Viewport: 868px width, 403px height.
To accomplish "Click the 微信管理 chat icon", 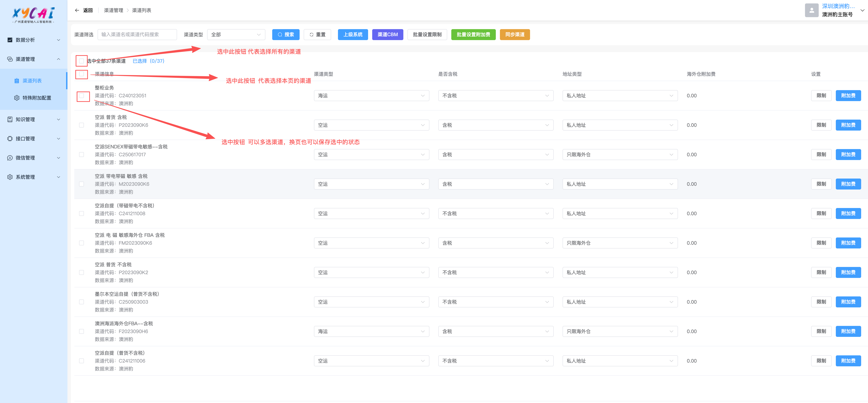I will 10,158.
